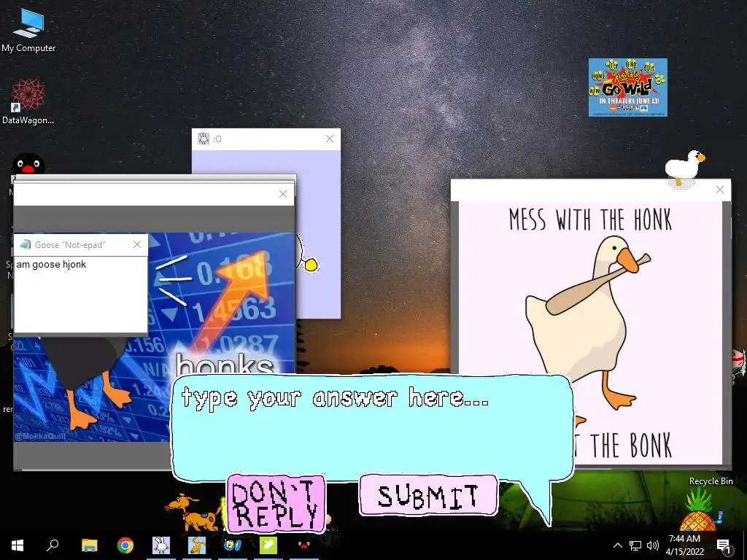Open the Windows Start menu
Screen dimensions: 747x560
18,545
